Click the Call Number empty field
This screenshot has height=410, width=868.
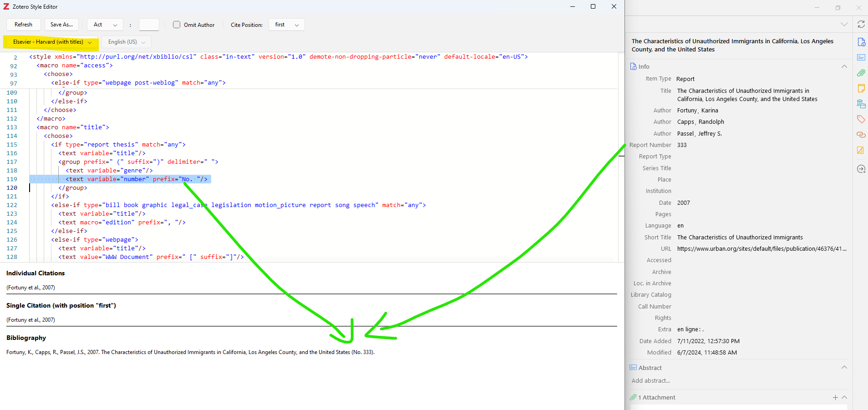[x=762, y=307]
